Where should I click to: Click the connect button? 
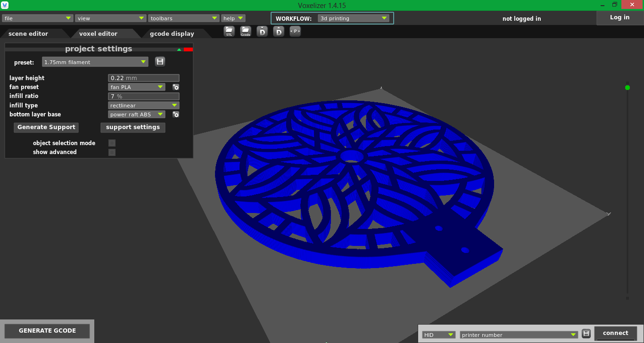point(616,333)
